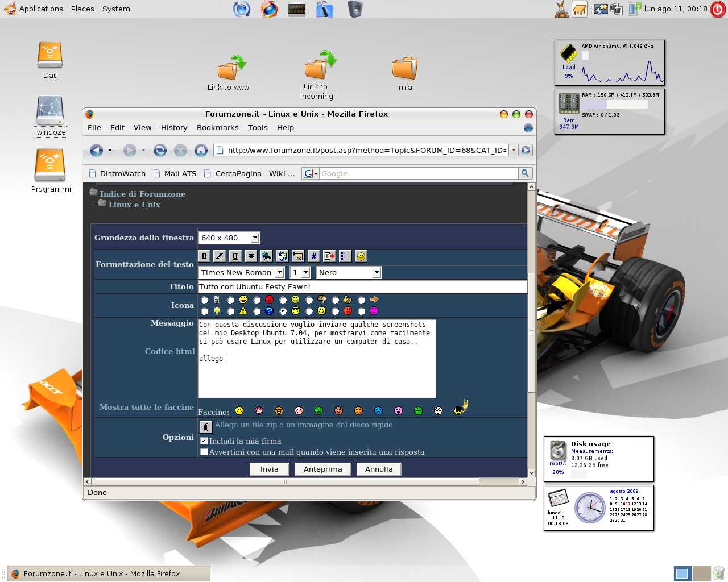Select the warning triangle topic icon radio
The height and width of the screenshot is (582, 728).
point(231,311)
